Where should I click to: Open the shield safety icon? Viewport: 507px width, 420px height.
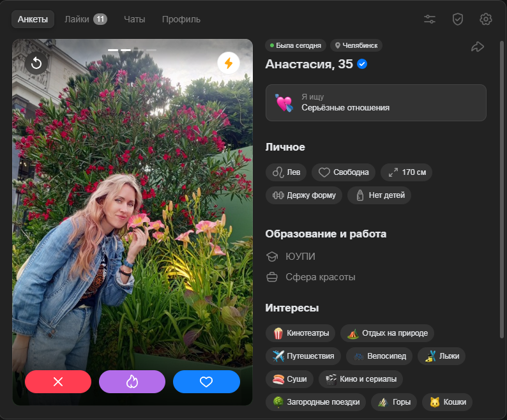tap(457, 19)
